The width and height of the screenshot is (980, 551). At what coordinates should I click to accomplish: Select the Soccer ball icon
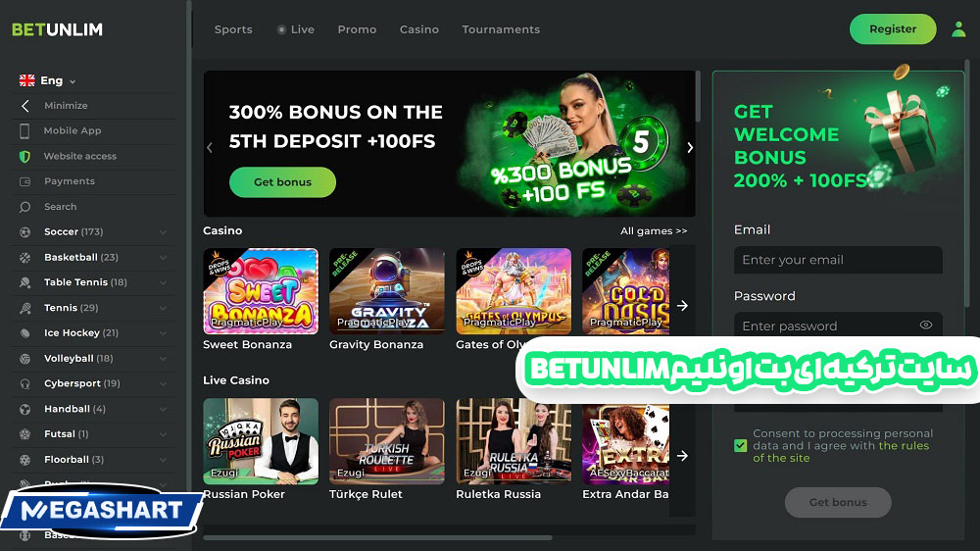coord(24,232)
